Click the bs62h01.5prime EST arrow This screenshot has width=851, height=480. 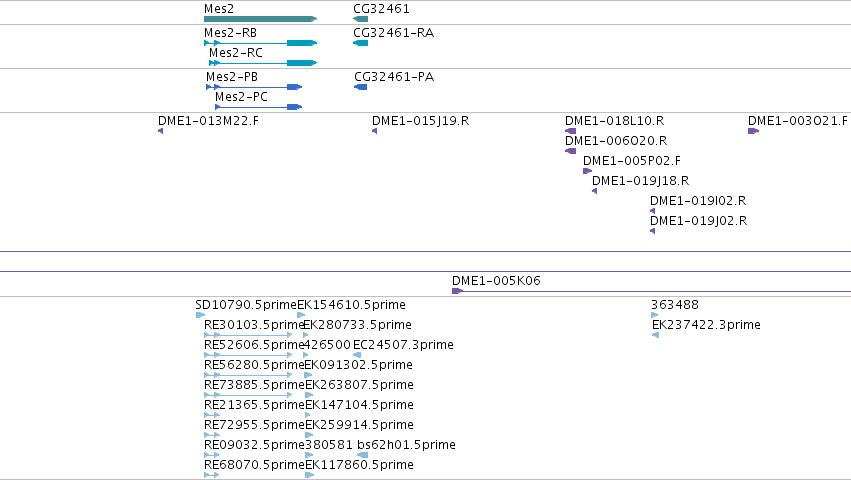click(x=363, y=455)
